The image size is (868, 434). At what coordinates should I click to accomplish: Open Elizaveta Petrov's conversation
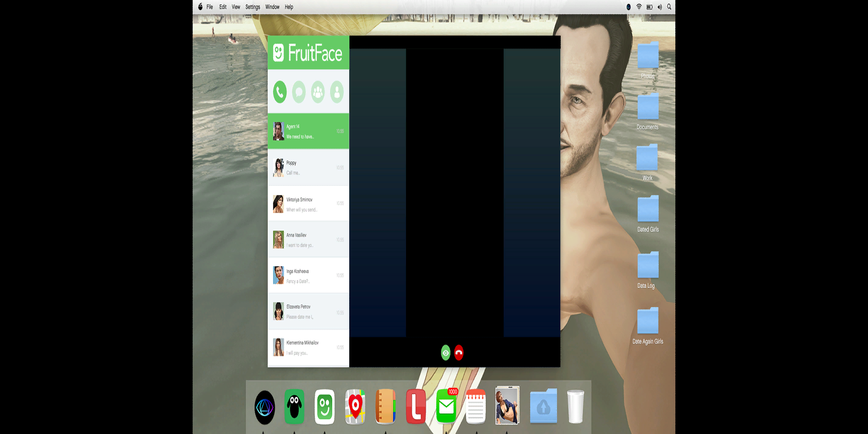308,312
